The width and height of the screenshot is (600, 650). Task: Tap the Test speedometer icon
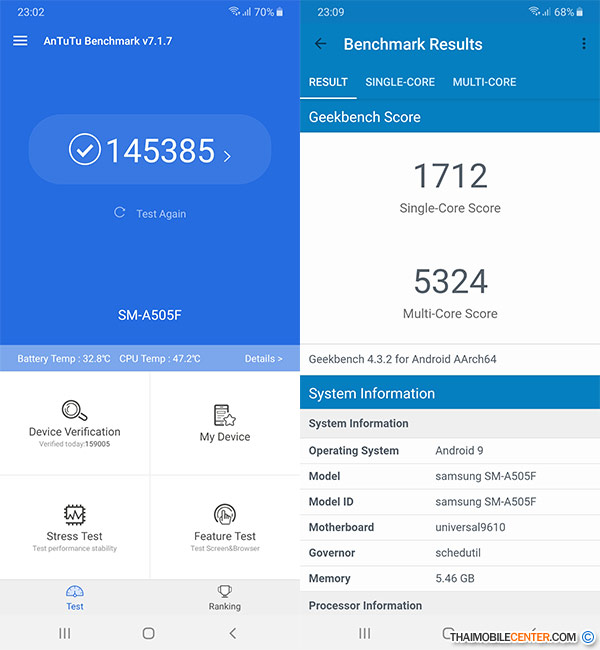tap(75, 591)
